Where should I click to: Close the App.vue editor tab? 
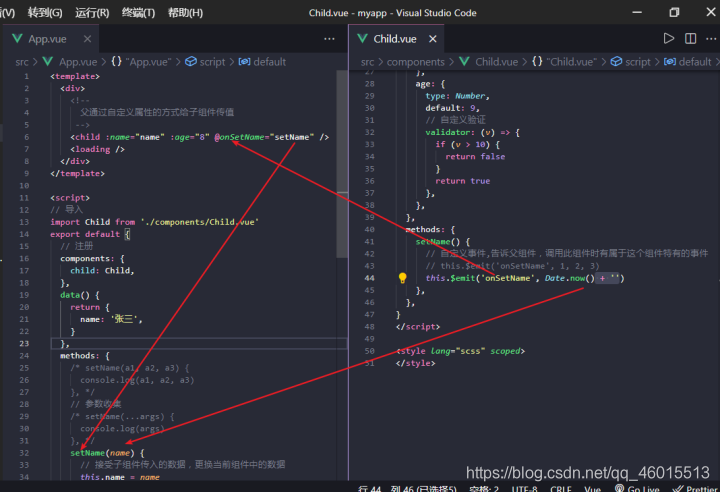tap(87, 39)
